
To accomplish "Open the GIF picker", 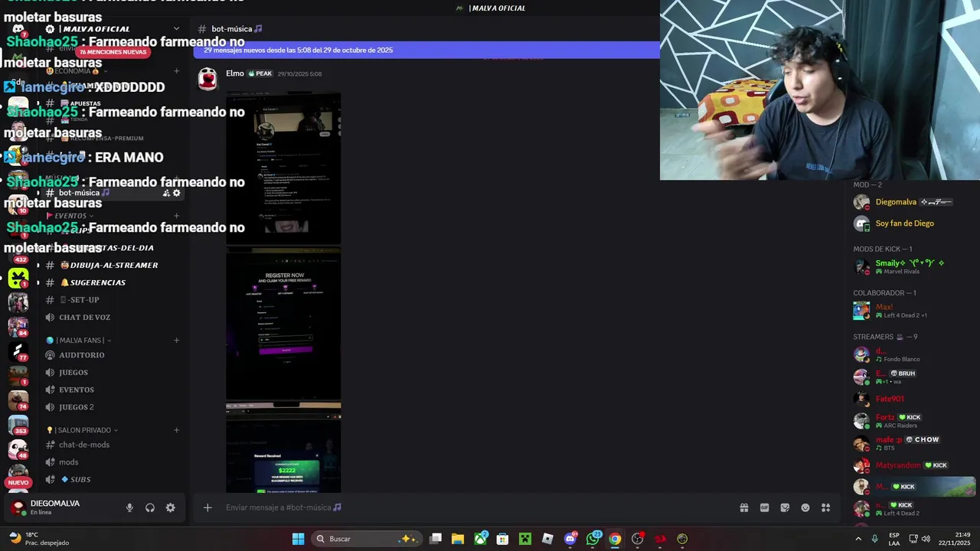I will (x=764, y=507).
